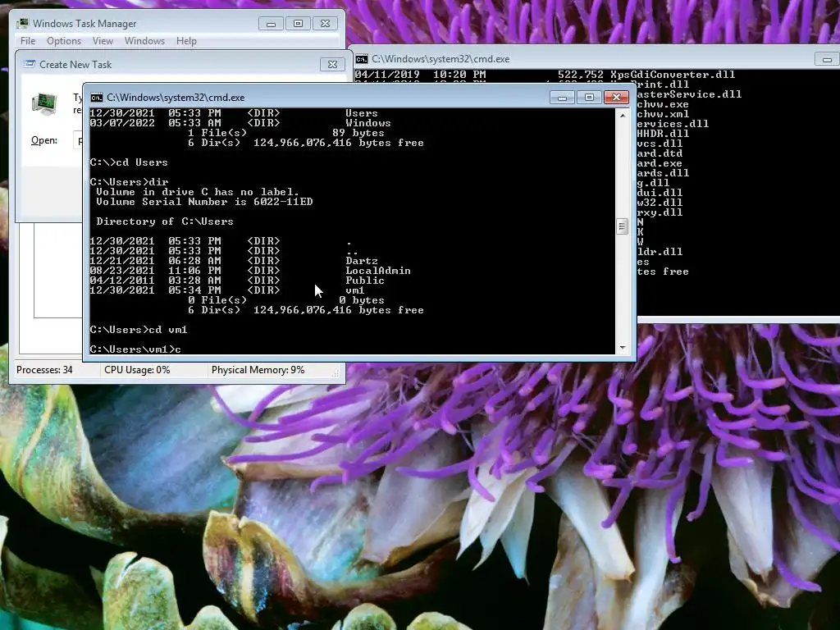Click the 'CPU Usage: 0%' status entry

tap(137, 370)
